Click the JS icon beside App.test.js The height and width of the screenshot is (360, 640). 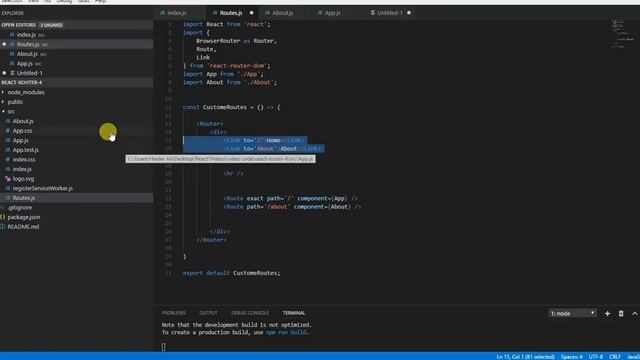(8, 150)
